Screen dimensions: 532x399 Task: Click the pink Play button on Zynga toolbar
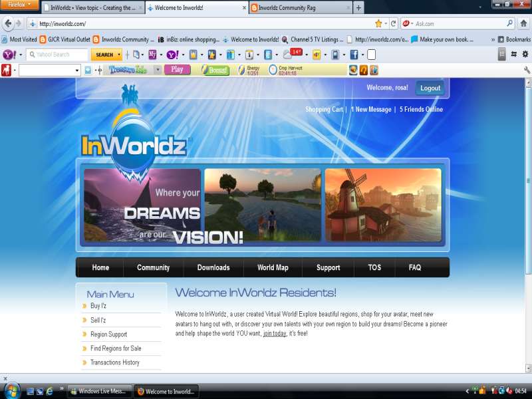pos(177,70)
